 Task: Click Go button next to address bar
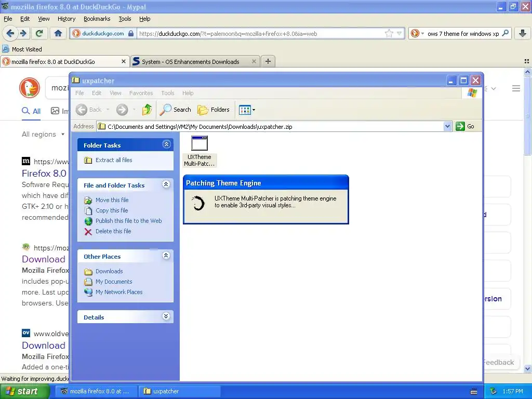coord(465,126)
